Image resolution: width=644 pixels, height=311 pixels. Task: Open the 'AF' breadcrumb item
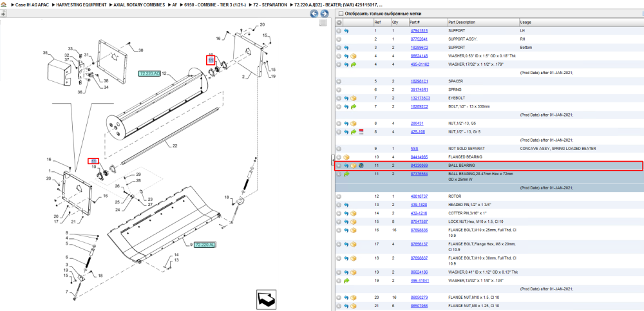tap(175, 5)
